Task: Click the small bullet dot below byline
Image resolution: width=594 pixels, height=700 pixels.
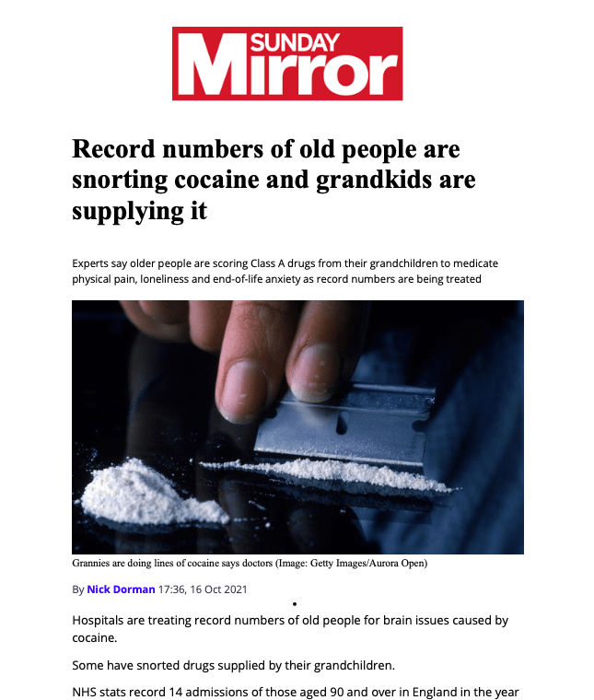Action: (295, 604)
